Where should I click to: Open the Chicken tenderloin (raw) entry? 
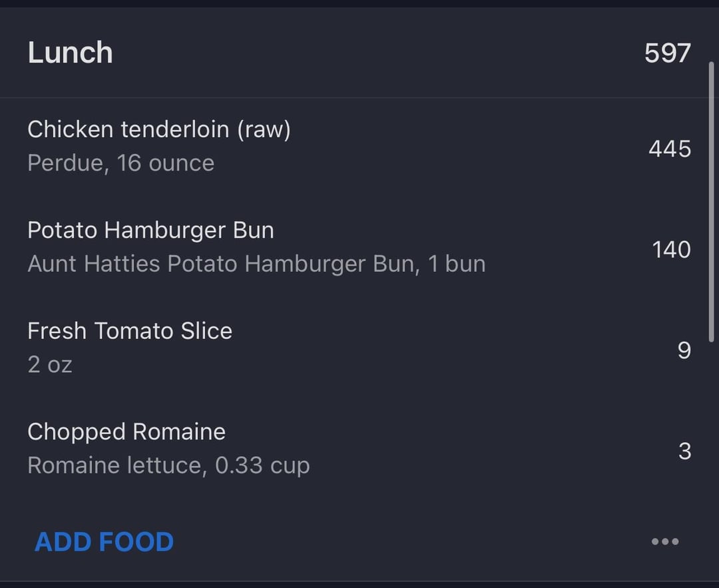(359, 147)
